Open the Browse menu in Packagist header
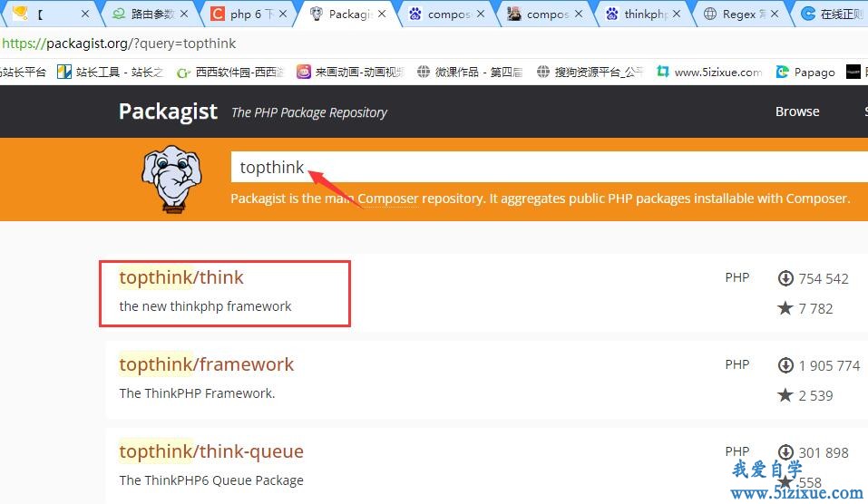Screen dimensions: 868x504 pos(797,111)
